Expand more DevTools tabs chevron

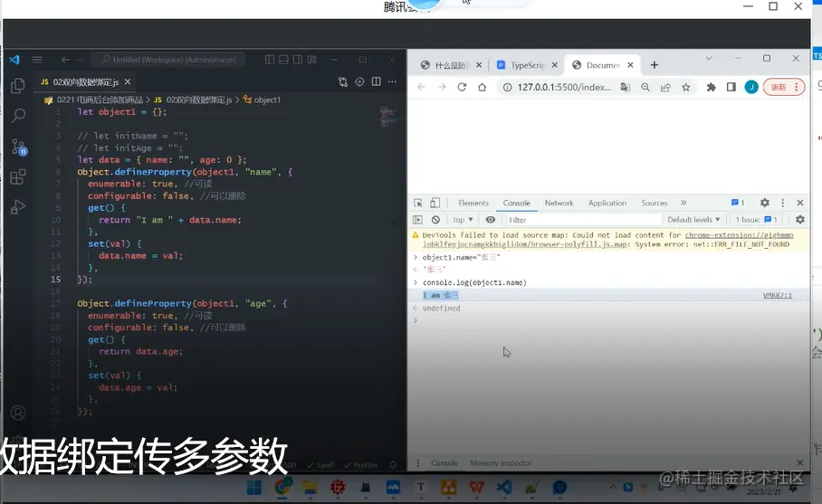click(x=683, y=203)
